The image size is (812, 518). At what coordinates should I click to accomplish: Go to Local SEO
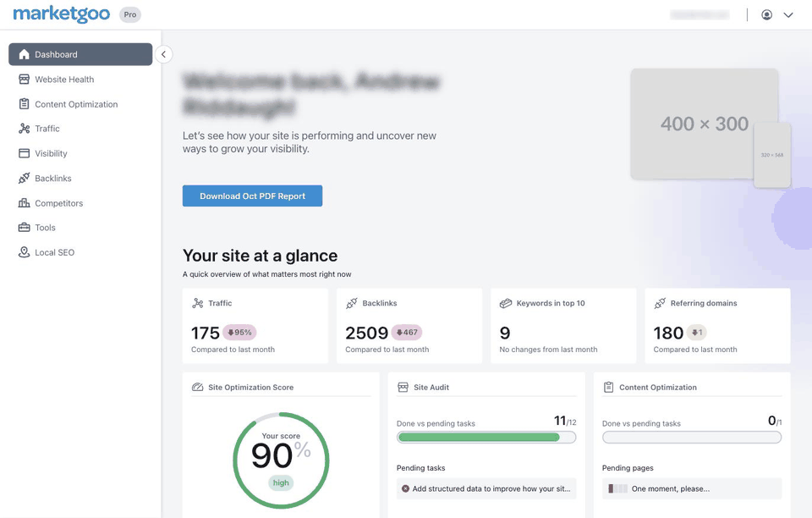pyautogui.click(x=80, y=252)
